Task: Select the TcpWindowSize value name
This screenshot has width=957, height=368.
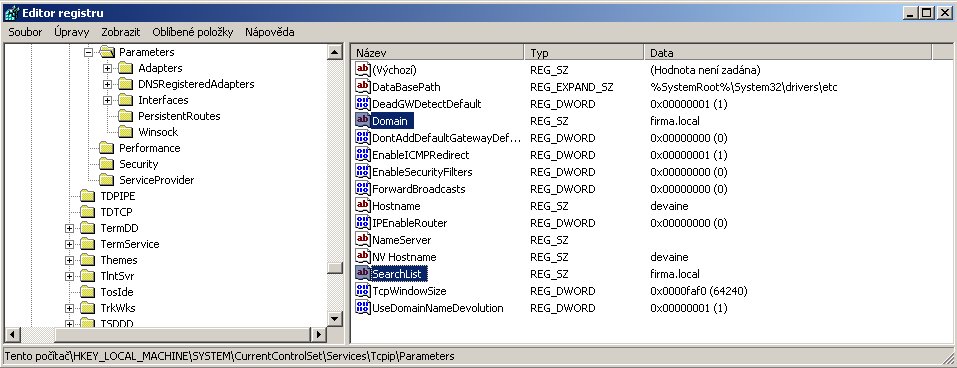Action: (x=409, y=291)
